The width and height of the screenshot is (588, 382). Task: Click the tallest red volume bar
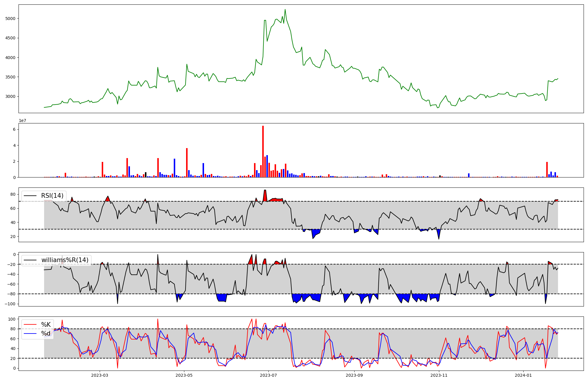263,151
